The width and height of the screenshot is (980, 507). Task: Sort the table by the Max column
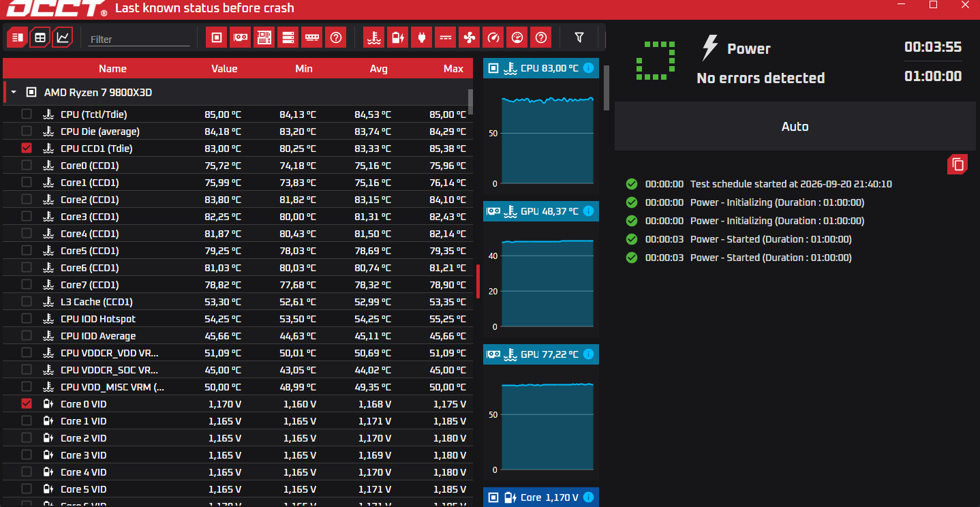pyautogui.click(x=453, y=69)
